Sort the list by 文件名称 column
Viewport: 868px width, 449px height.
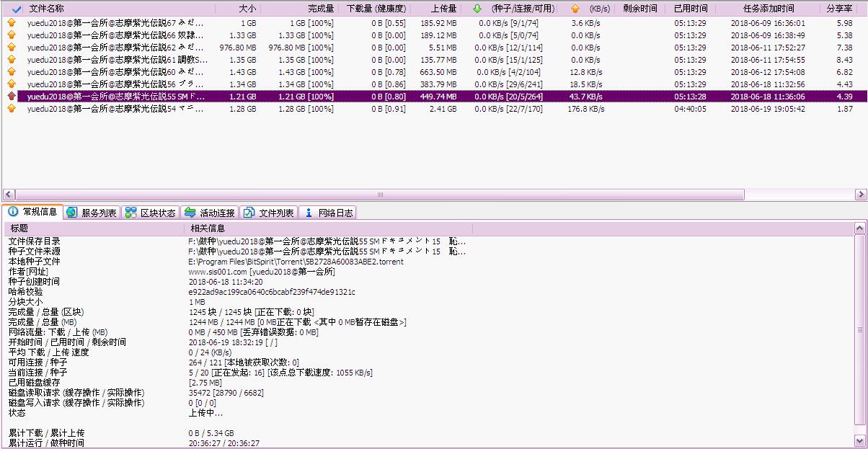(x=47, y=9)
